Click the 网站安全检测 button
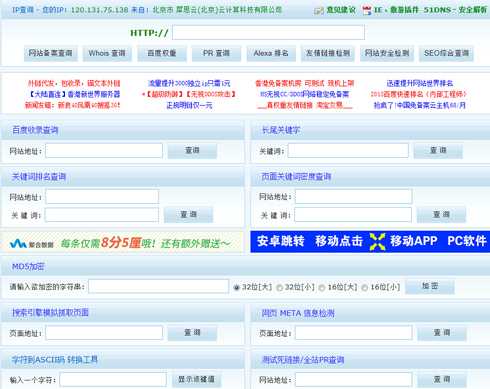This screenshot has width=490, height=389. [387, 53]
